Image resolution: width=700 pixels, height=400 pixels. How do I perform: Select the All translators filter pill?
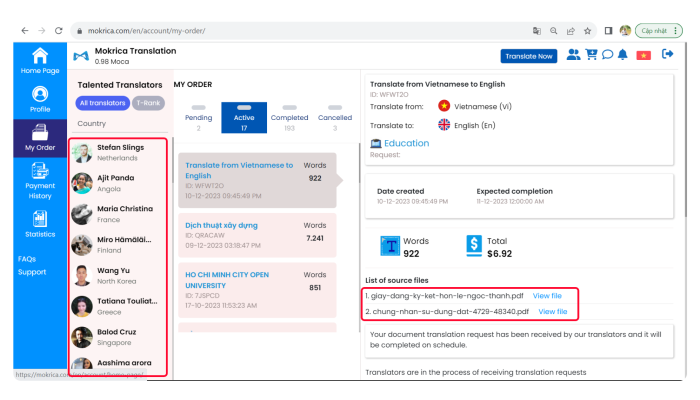point(101,103)
